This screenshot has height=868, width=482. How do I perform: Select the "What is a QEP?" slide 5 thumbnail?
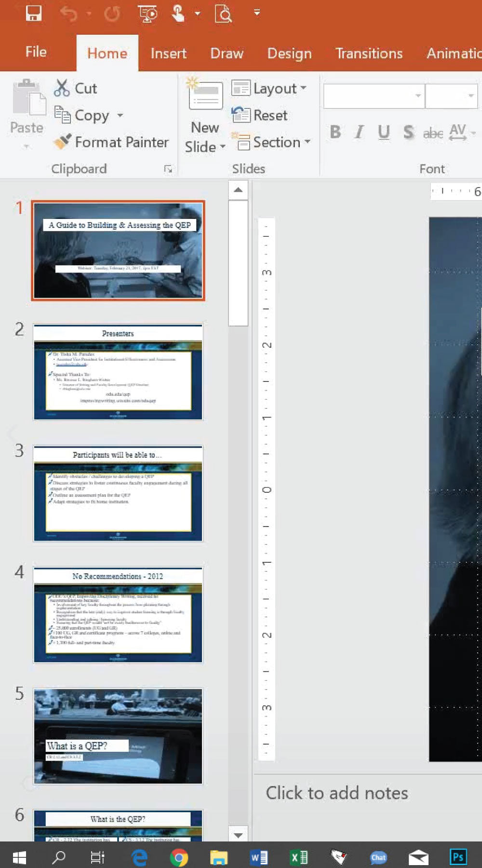118,736
